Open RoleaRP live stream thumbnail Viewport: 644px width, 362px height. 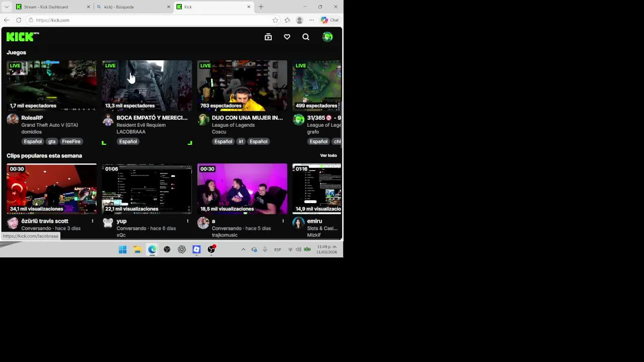(x=51, y=85)
